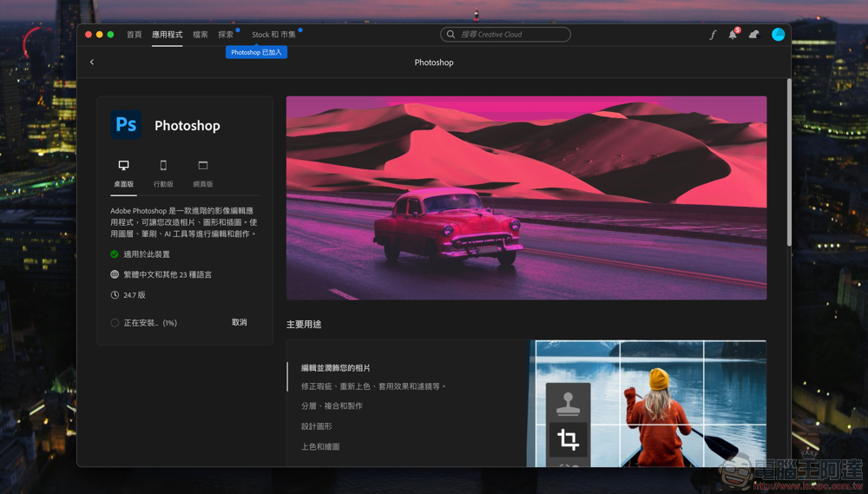Open the Stock 和 市集 tab
The image size is (868, 494).
click(x=273, y=35)
